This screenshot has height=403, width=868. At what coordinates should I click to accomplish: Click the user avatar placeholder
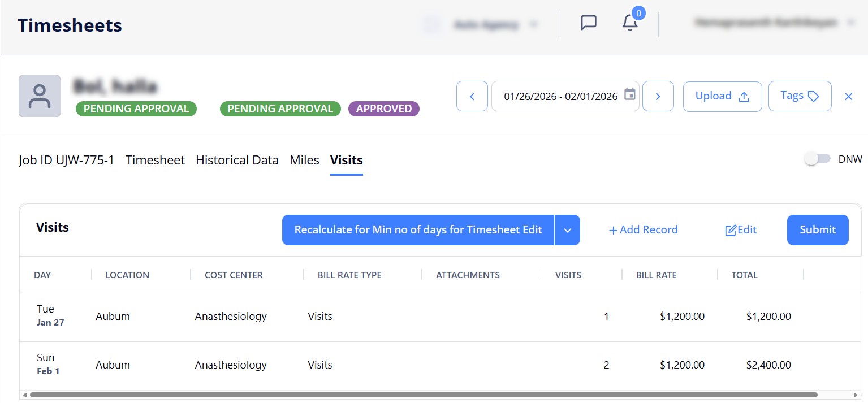click(x=40, y=96)
